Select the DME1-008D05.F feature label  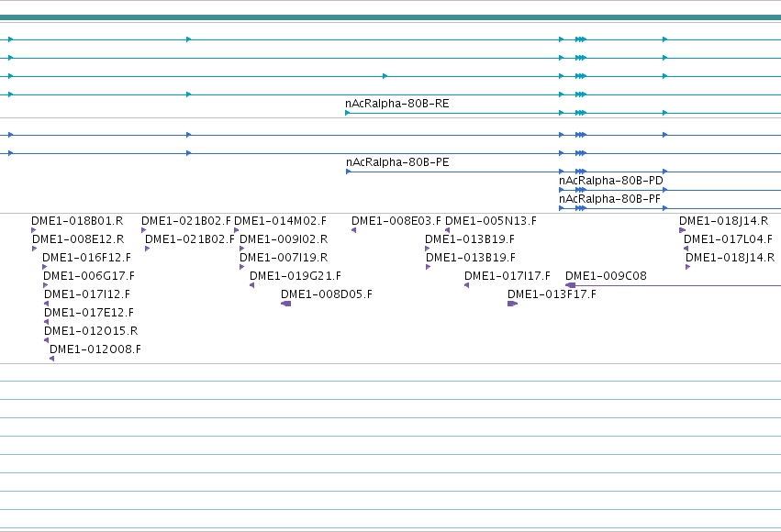coord(326,294)
